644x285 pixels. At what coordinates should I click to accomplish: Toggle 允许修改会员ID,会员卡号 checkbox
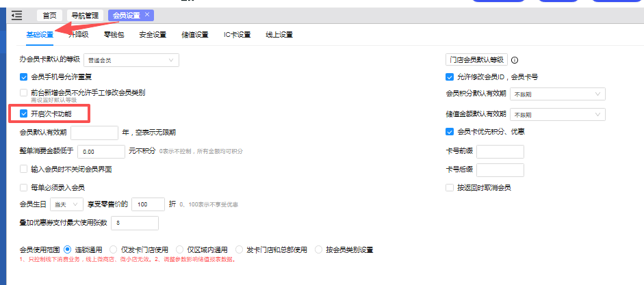tap(450, 77)
